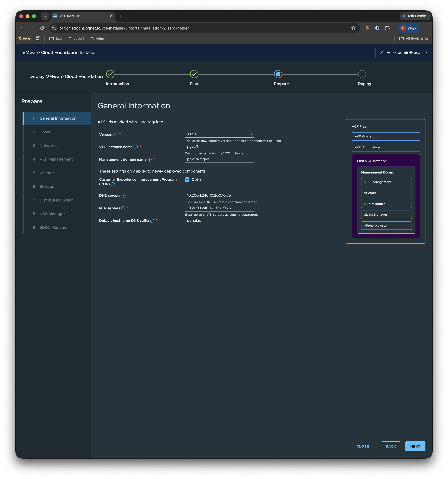Click the CEIP info icon
This screenshot has height=479, width=448.
113,184
